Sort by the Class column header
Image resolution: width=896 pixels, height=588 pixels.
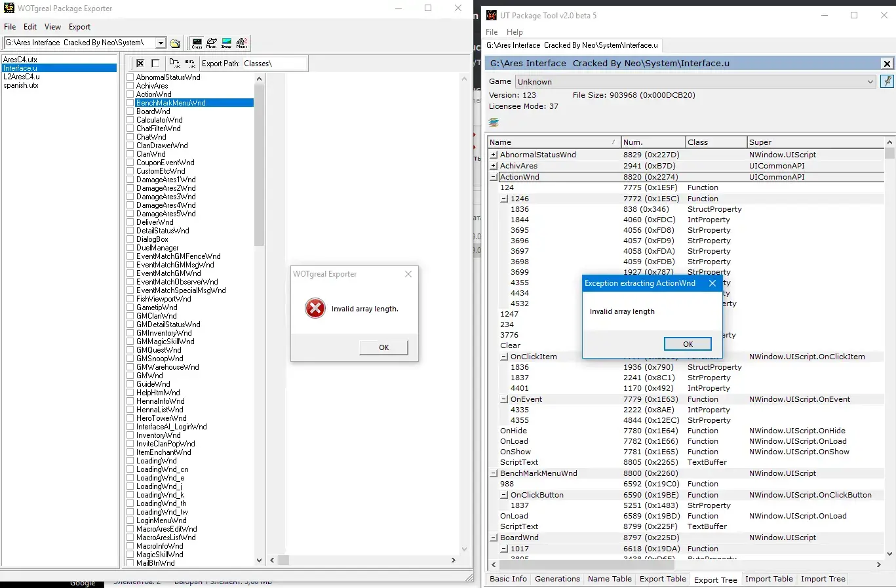coord(716,142)
